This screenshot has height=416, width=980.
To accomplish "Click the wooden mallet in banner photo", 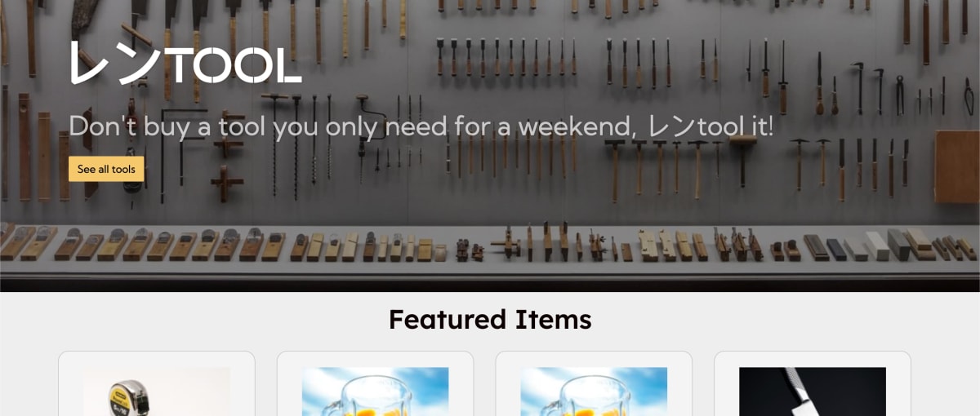I will pyautogui.click(x=742, y=157).
